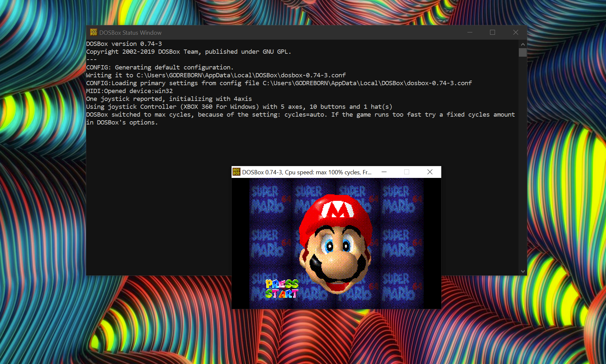The height and width of the screenshot is (364, 606).
Task: Click the 'CONFIG: Generating default configuration.' line
Action: click(160, 67)
